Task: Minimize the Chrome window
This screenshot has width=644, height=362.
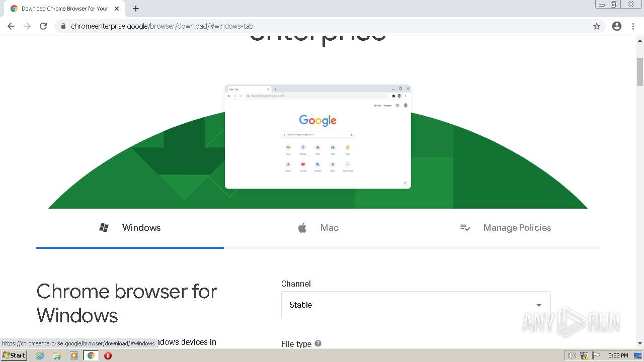Action: [x=601, y=5]
